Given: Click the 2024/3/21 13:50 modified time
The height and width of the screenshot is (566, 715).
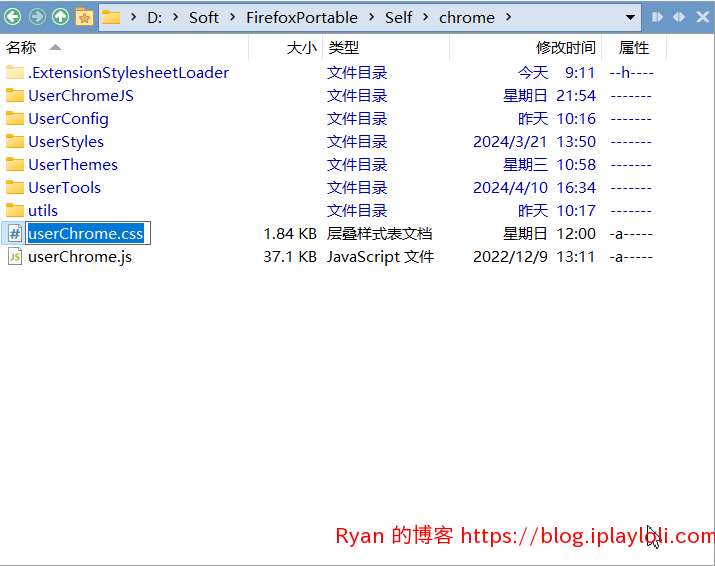Looking at the screenshot, I should click(534, 141).
